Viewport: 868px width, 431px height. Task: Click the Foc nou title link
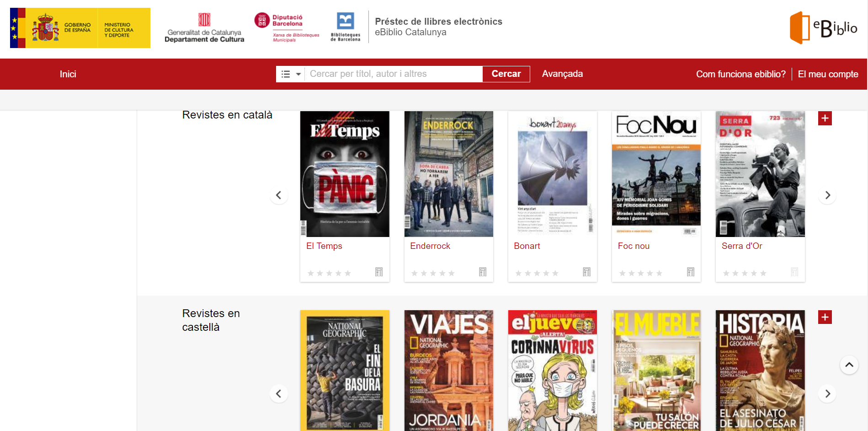(634, 246)
